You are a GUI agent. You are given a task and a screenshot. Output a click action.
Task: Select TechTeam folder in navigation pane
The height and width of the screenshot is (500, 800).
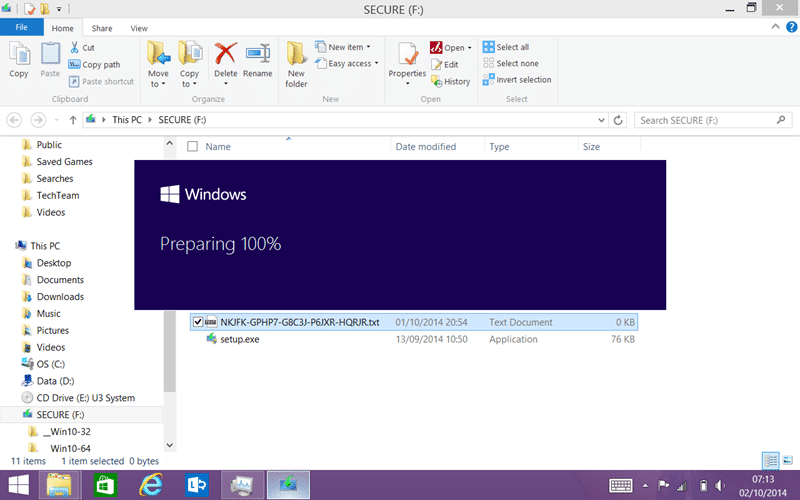[58, 195]
